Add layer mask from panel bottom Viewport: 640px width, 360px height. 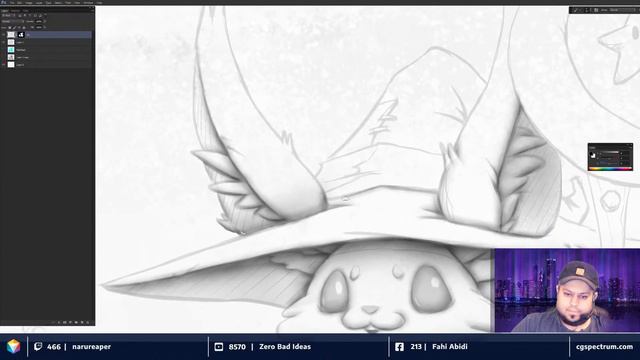tap(64, 322)
